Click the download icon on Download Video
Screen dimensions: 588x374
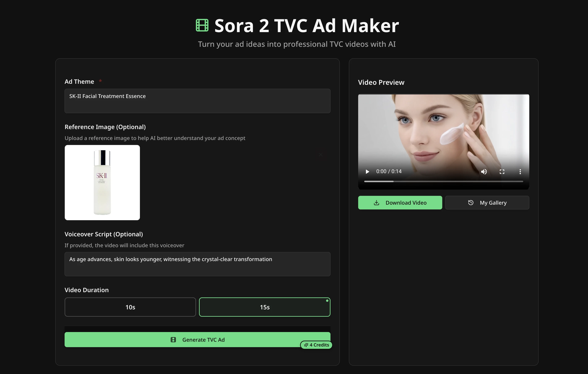pos(377,203)
